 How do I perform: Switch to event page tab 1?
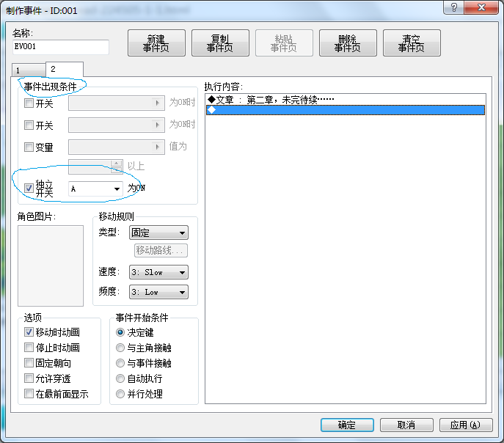click(x=29, y=70)
